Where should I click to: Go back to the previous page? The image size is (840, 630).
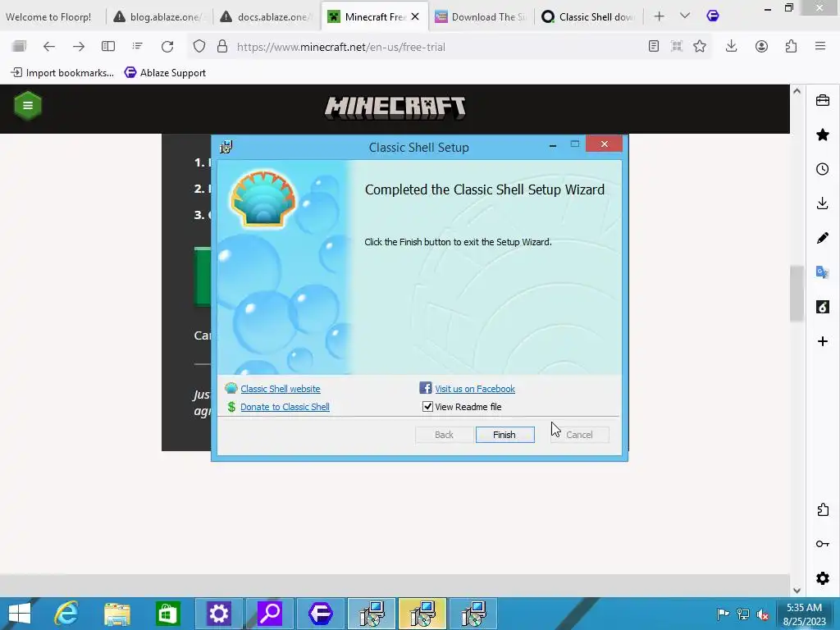pyautogui.click(x=49, y=47)
